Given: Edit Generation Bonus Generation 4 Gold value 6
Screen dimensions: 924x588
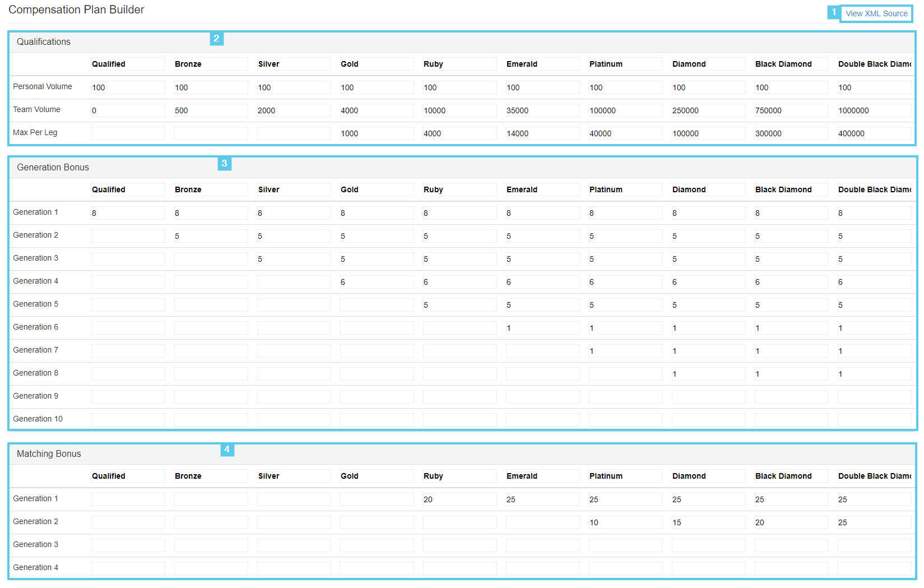Looking at the screenshot, I should click(x=377, y=282).
